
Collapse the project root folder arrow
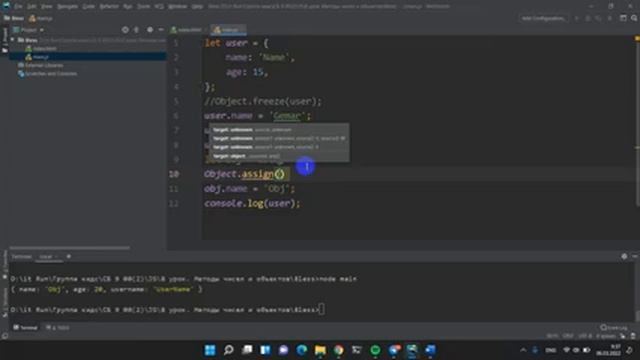(13, 40)
